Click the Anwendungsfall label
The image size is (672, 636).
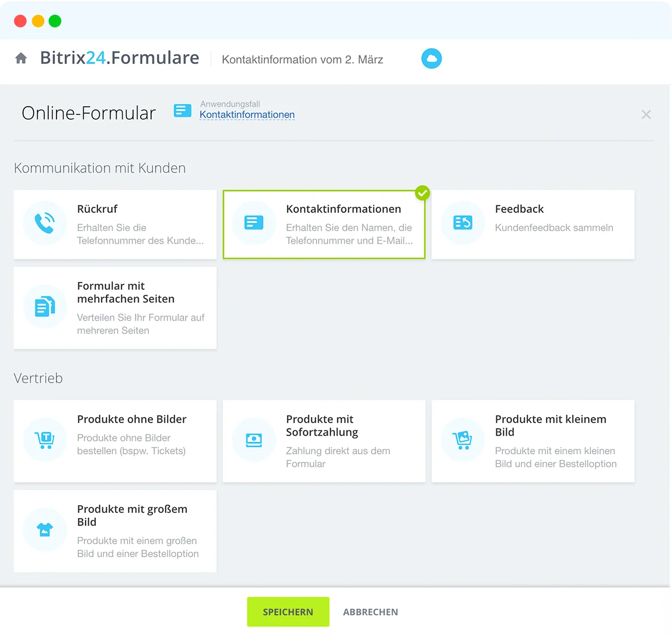point(230,104)
